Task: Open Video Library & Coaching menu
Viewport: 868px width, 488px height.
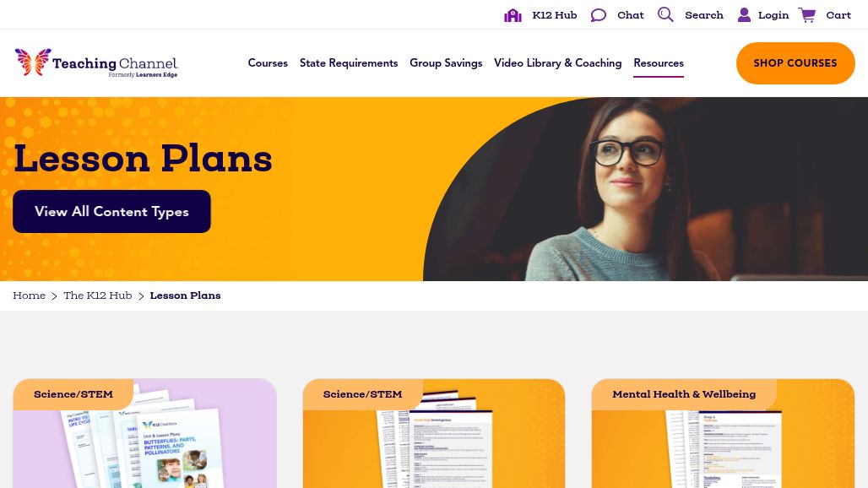Action: (557, 63)
